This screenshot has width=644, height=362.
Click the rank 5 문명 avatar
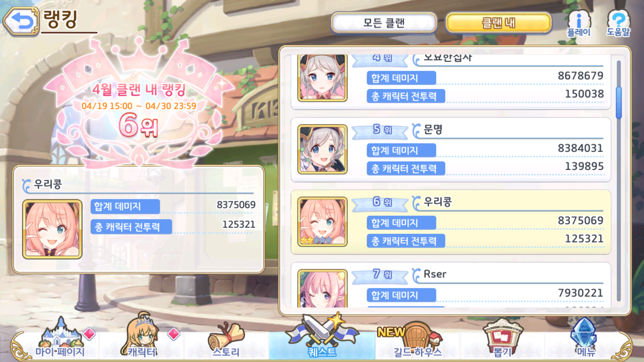coord(322,149)
